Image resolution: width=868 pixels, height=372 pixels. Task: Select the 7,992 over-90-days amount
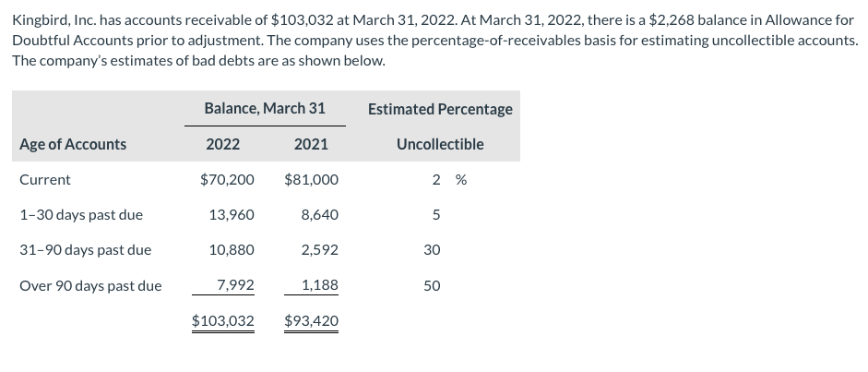[236, 285]
